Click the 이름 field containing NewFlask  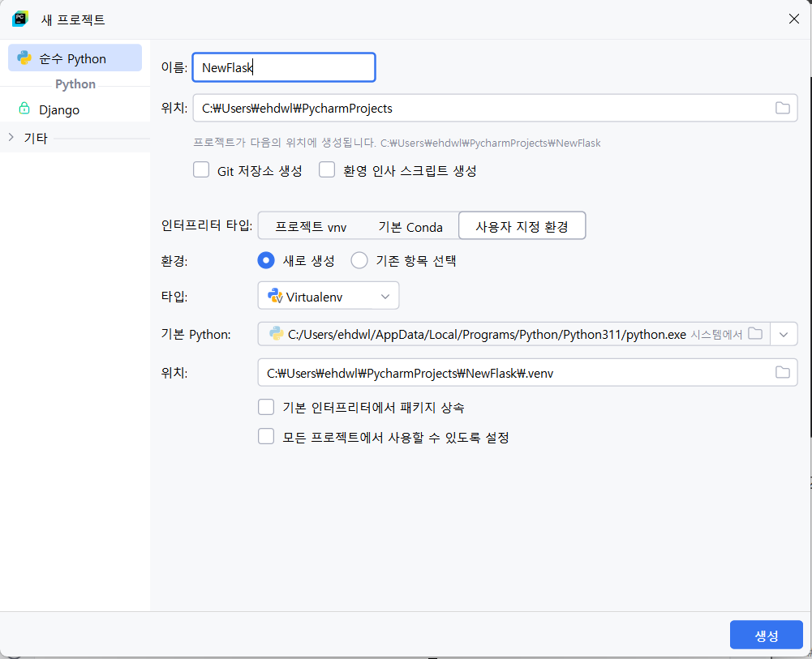(x=284, y=67)
